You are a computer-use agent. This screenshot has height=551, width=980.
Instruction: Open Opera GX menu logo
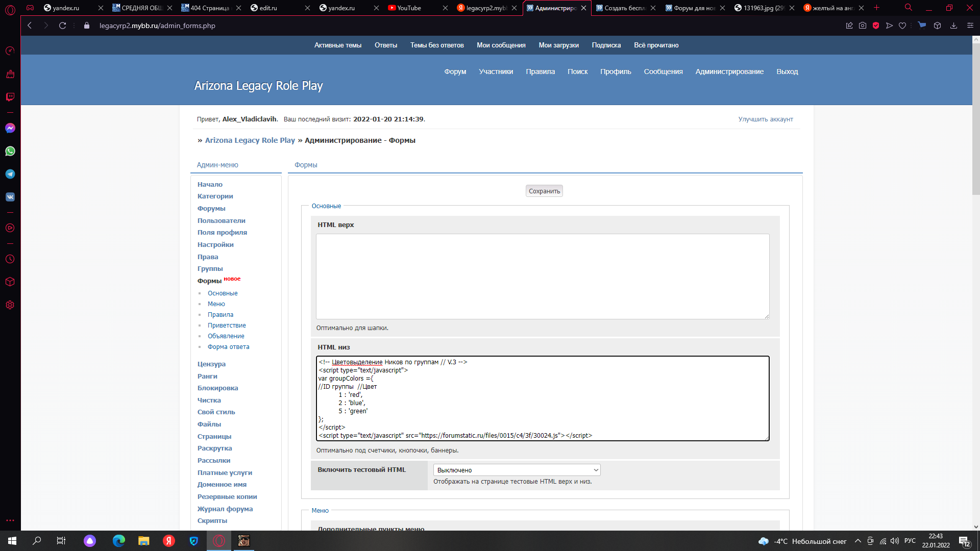click(x=10, y=10)
